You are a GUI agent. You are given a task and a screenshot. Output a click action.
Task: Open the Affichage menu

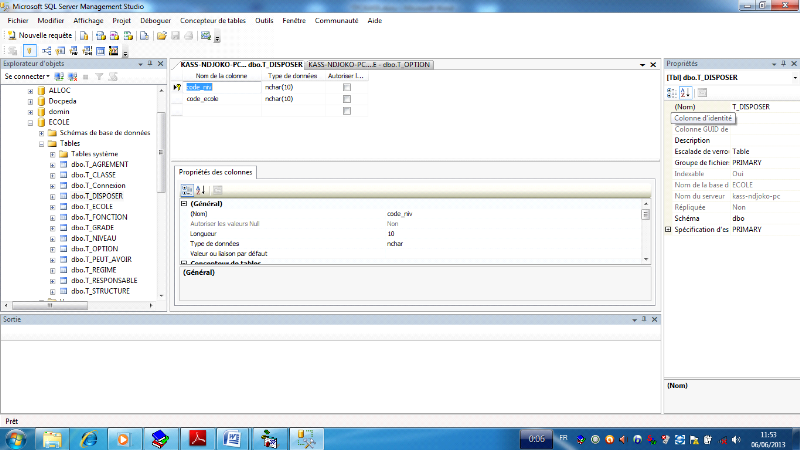[x=88, y=20]
